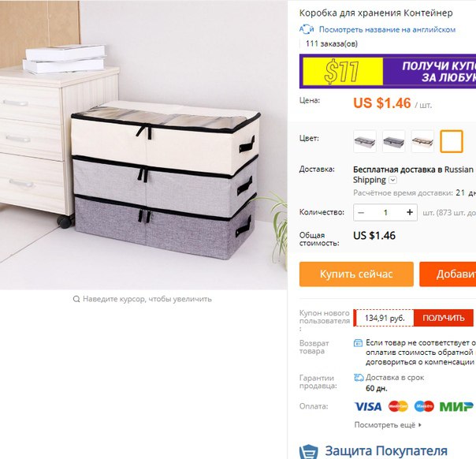Click the MasterCard payment logo

tap(398, 406)
